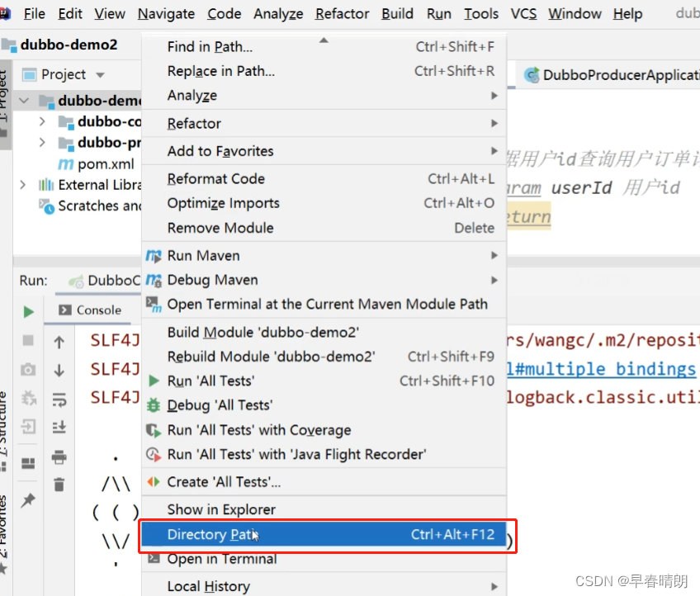Choose Reformat Code from context menu
The height and width of the screenshot is (596, 700).
[x=215, y=178]
